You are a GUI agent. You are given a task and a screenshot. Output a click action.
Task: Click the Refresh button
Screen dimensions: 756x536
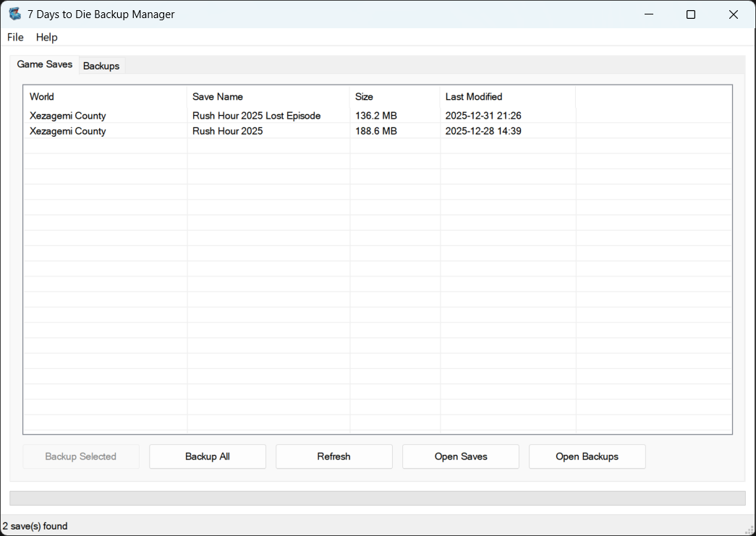pos(334,456)
